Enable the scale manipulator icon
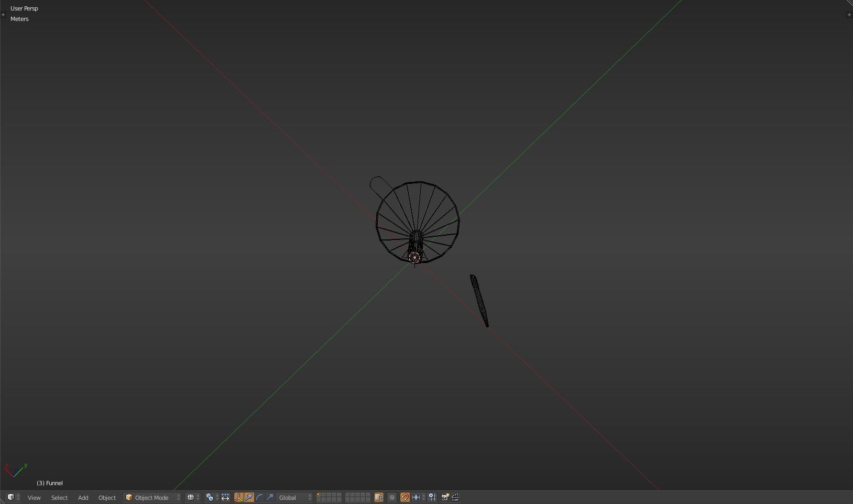 [x=270, y=497]
